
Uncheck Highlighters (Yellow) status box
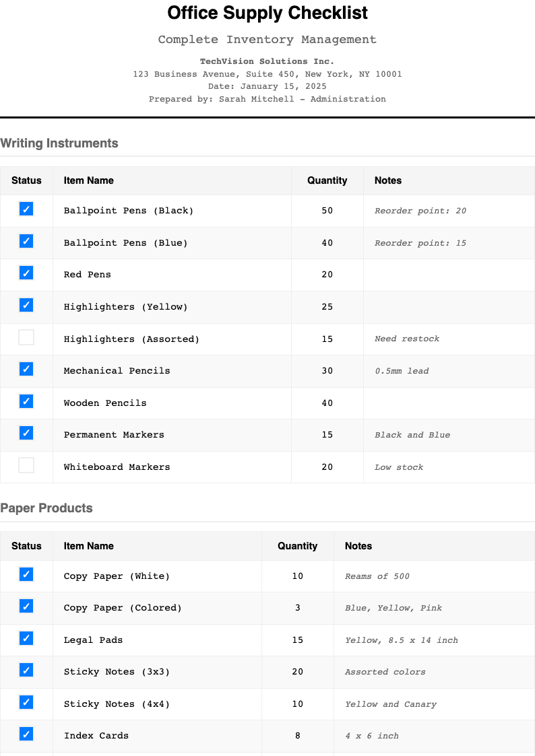[x=26, y=306]
